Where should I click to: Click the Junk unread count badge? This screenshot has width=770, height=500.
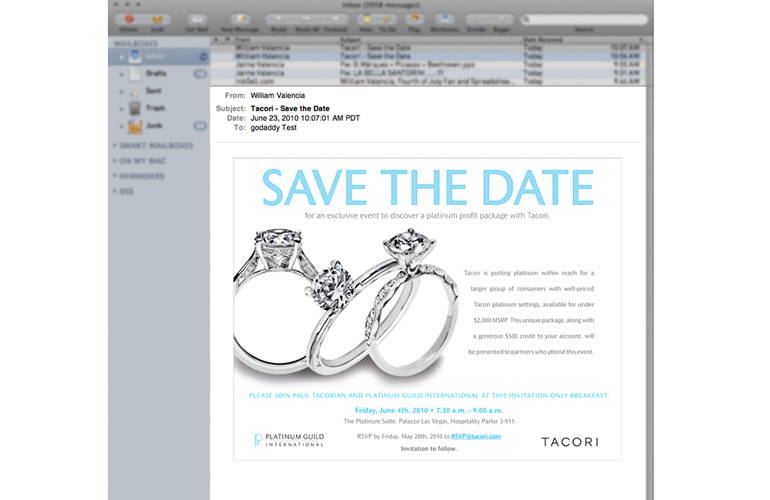[x=200, y=126]
